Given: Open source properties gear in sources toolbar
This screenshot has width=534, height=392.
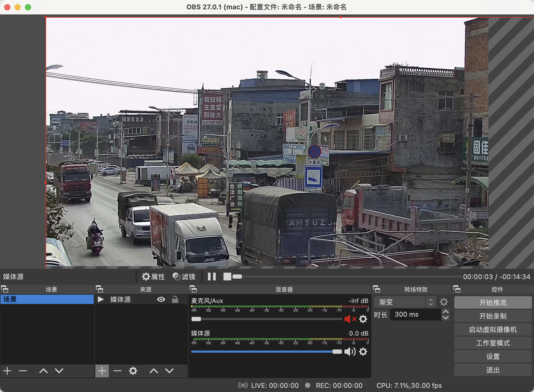Looking at the screenshot, I should [133, 371].
